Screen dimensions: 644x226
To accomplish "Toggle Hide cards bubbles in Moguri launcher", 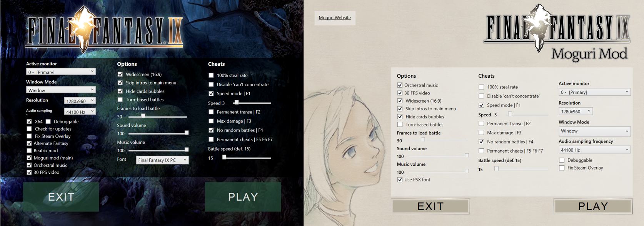I will [400, 117].
